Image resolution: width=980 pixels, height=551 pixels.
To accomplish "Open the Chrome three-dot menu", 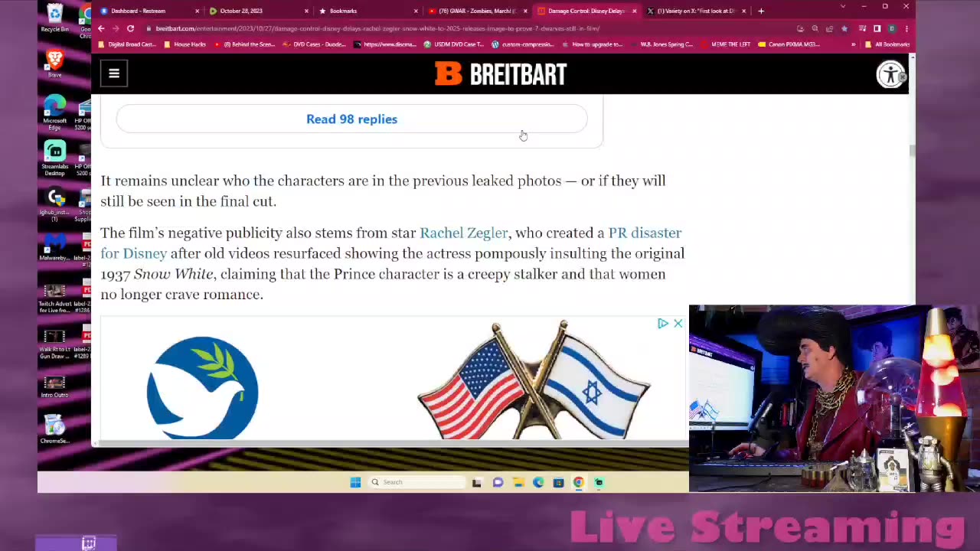I will 906,28.
